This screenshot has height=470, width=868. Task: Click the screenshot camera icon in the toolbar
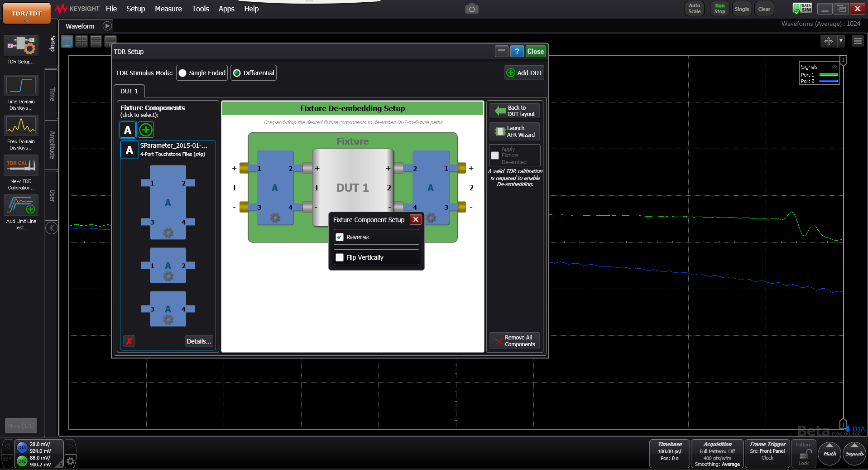pos(472,9)
